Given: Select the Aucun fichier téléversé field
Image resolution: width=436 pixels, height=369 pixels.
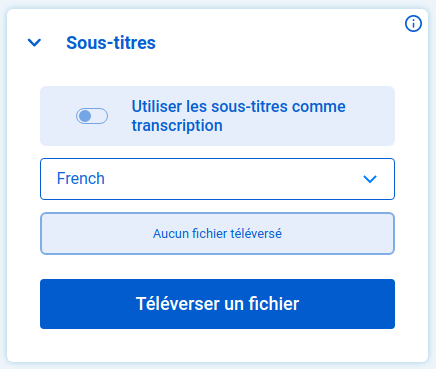Looking at the screenshot, I should coord(217,234).
